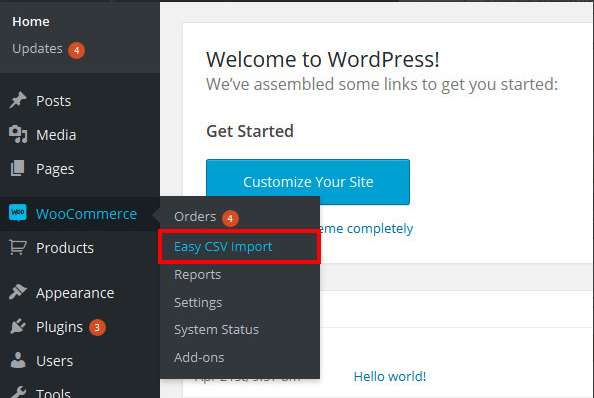Open the Appearance menu

pos(75,293)
